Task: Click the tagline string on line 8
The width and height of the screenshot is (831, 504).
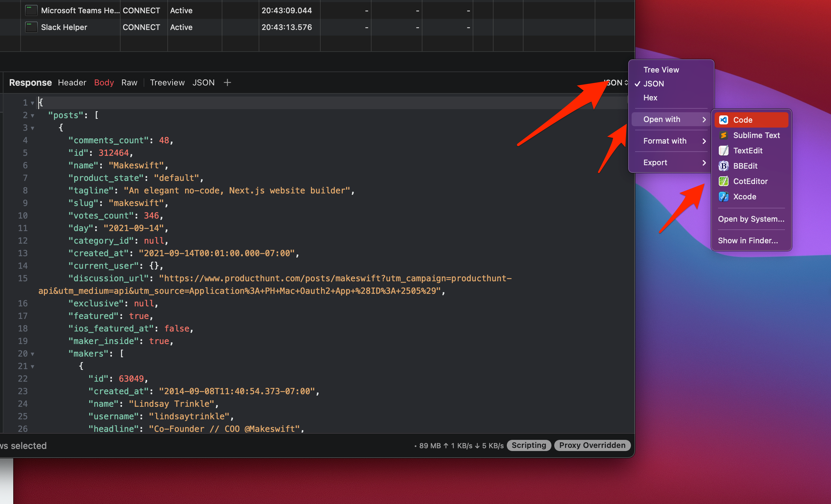Action: 237,191
